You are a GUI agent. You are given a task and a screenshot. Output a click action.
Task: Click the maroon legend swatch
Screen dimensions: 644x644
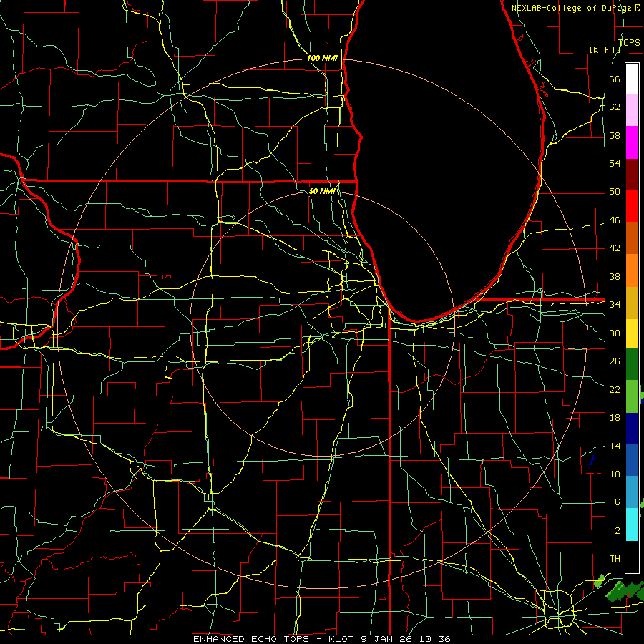632,174
